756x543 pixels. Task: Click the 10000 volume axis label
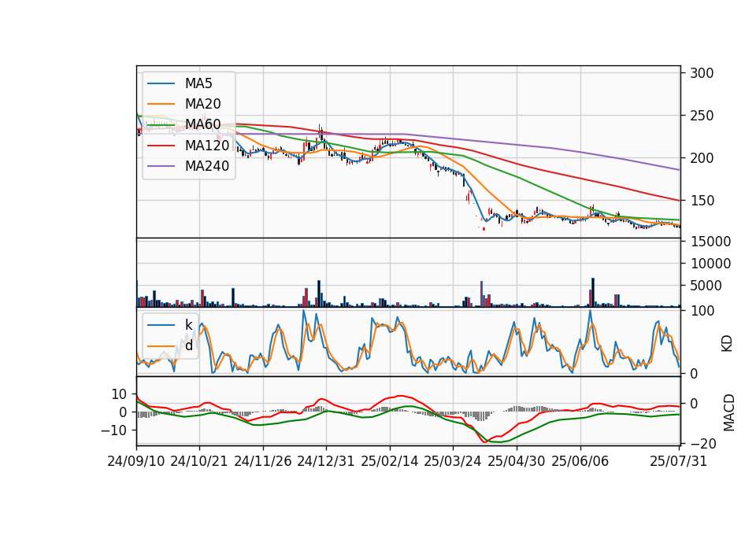coord(710,264)
